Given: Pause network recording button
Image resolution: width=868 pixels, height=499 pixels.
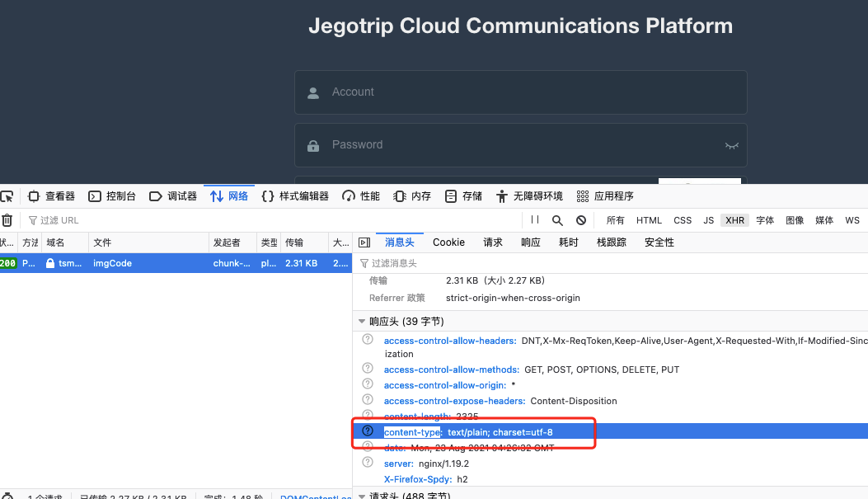Looking at the screenshot, I should (535, 220).
